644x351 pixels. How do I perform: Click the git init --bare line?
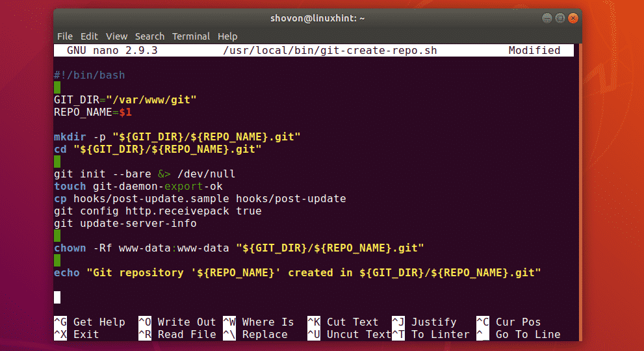tap(144, 174)
